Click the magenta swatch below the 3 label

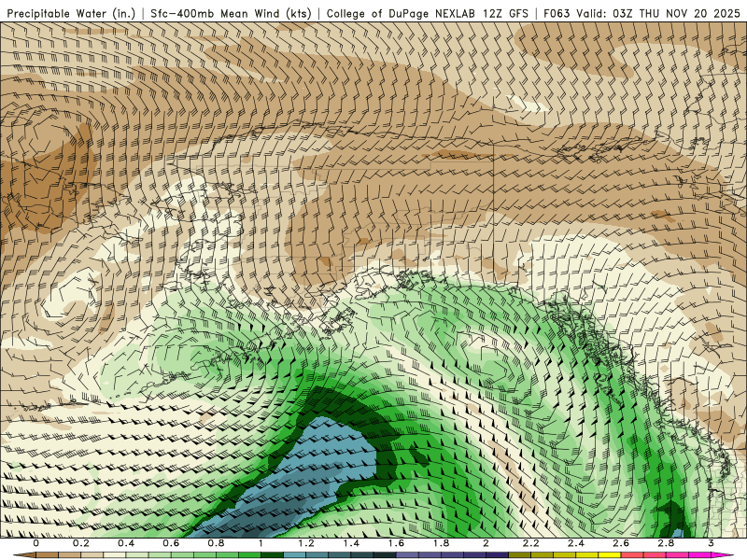coord(717,555)
